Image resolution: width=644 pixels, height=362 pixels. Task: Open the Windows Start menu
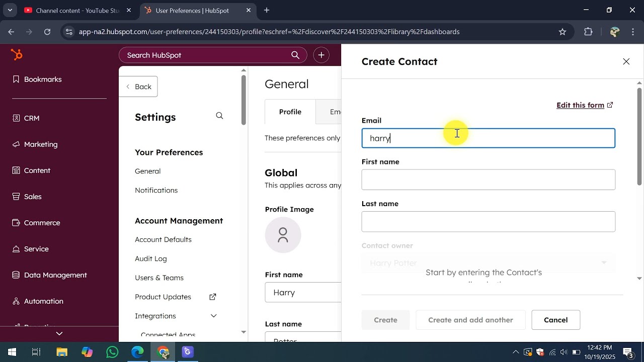point(12,352)
